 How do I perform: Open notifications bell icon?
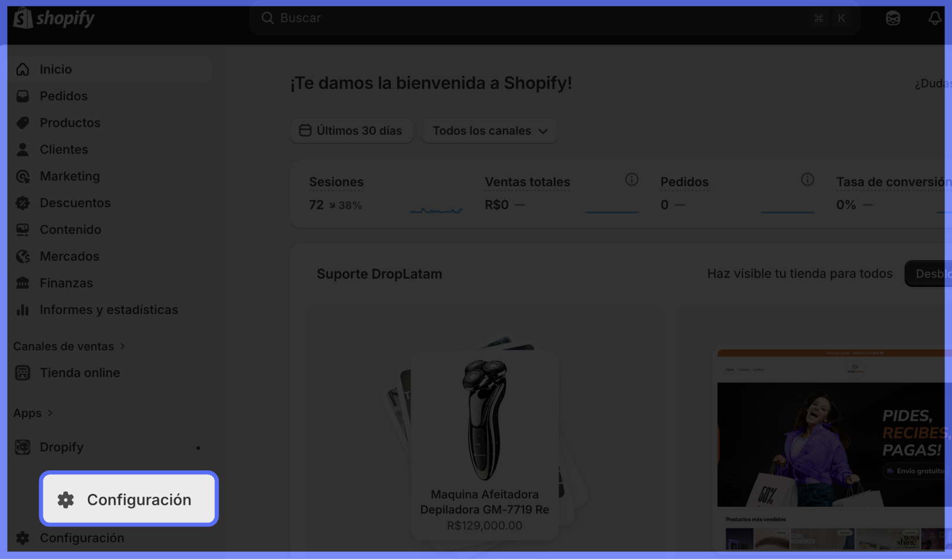(x=934, y=18)
